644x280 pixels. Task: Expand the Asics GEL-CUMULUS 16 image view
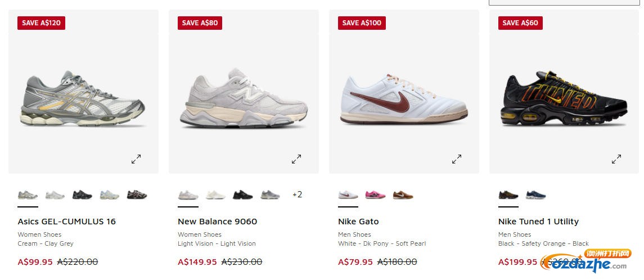(x=136, y=159)
